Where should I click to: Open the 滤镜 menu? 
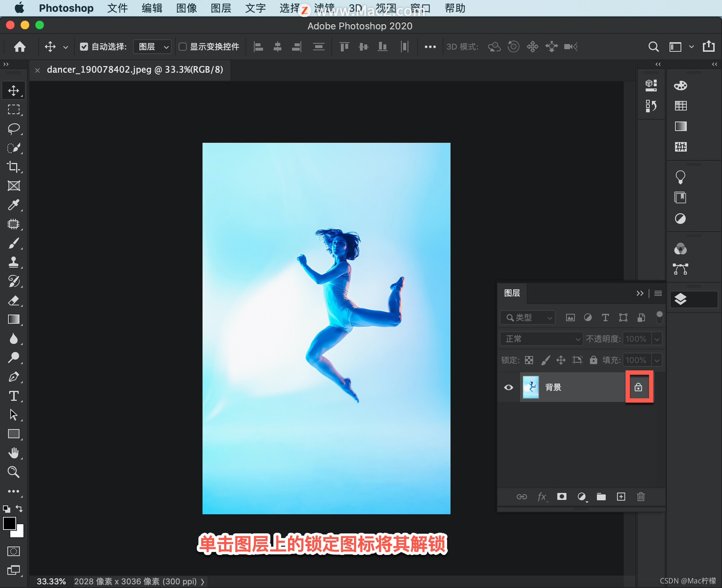[x=324, y=8]
